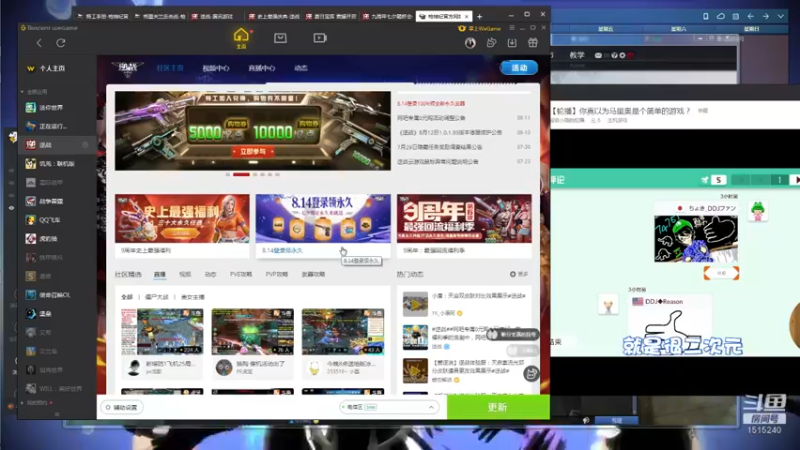
Task: Open the 史上最强福利 promo card
Action: coord(182,226)
